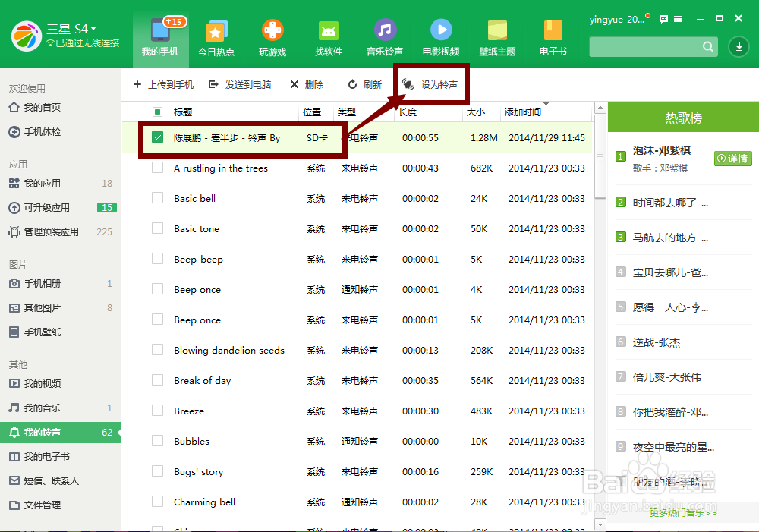Click 发送到电脑 export button
The image size is (759, 532).
pyautogui.click(x=240, y=85)
